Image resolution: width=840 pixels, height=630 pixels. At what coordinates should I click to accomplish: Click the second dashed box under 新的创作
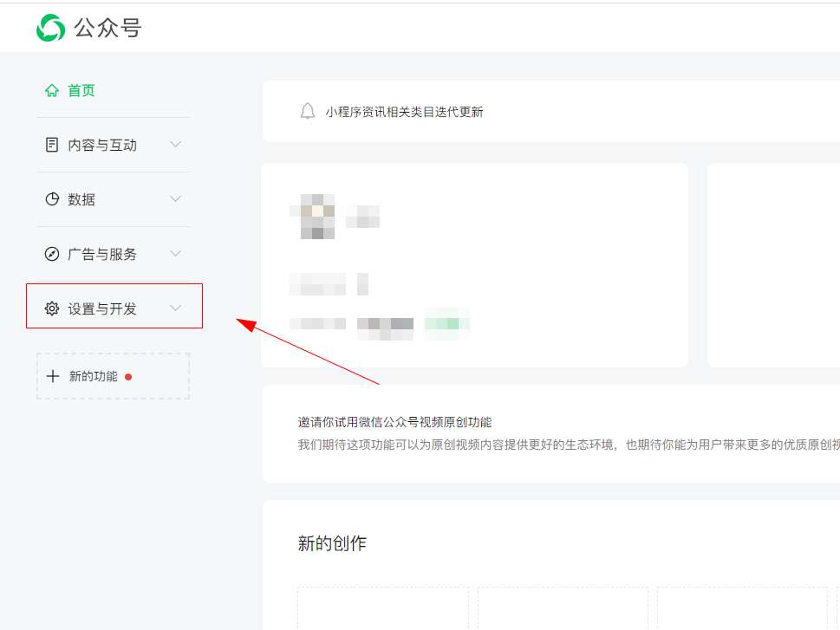pos(563,608)
